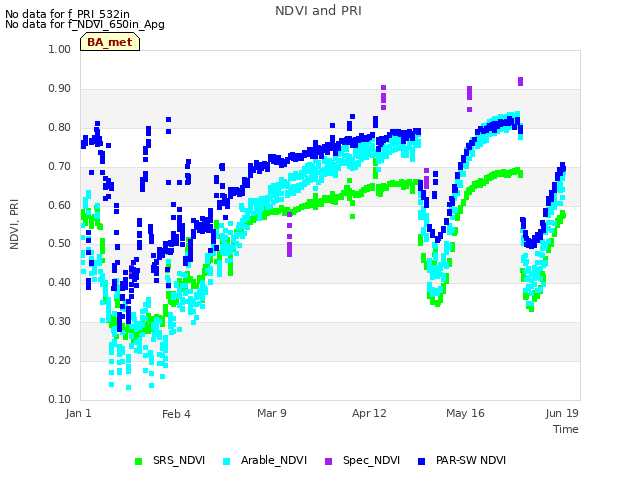The height and width of the screenshot is (480, 640).
Task: Toggle SRS_NDVI series via green legend swatch
Action: 139,461
